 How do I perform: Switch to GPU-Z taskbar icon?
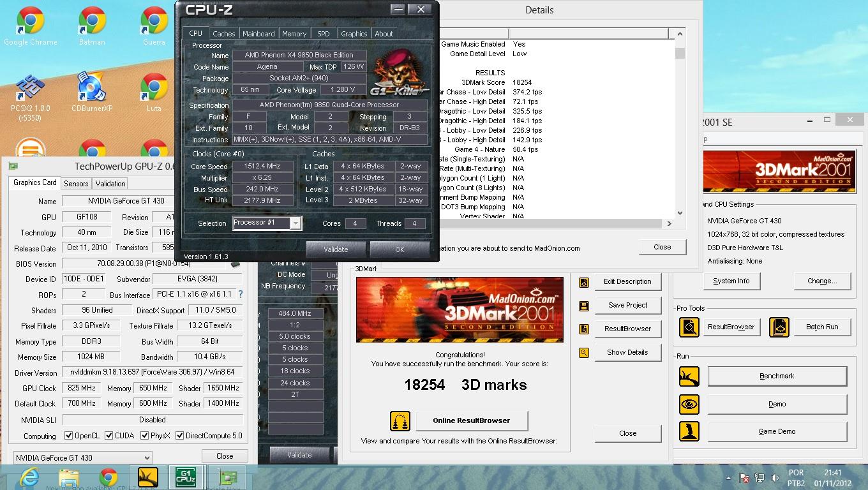click(x=227, y=477)
